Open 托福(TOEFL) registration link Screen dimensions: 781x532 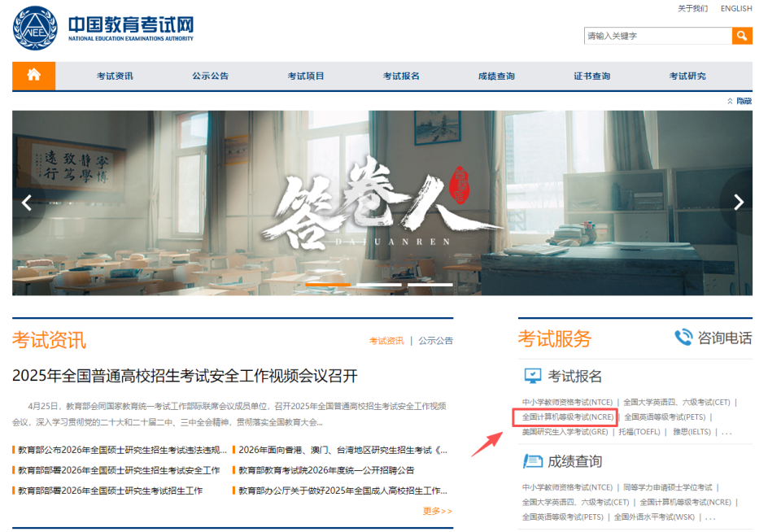tap(639, 432)
